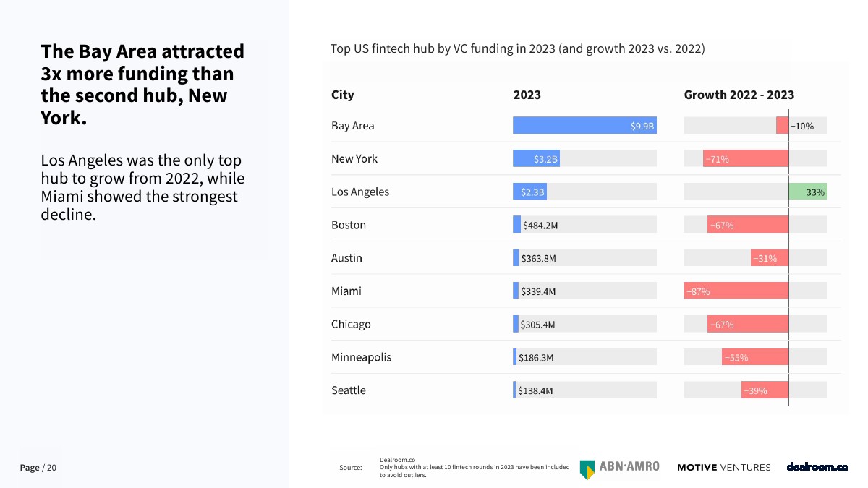This screenshot has width=868, height=488.
Task: Click the bold Bay Area headline text
Action: tap(142, 85)
